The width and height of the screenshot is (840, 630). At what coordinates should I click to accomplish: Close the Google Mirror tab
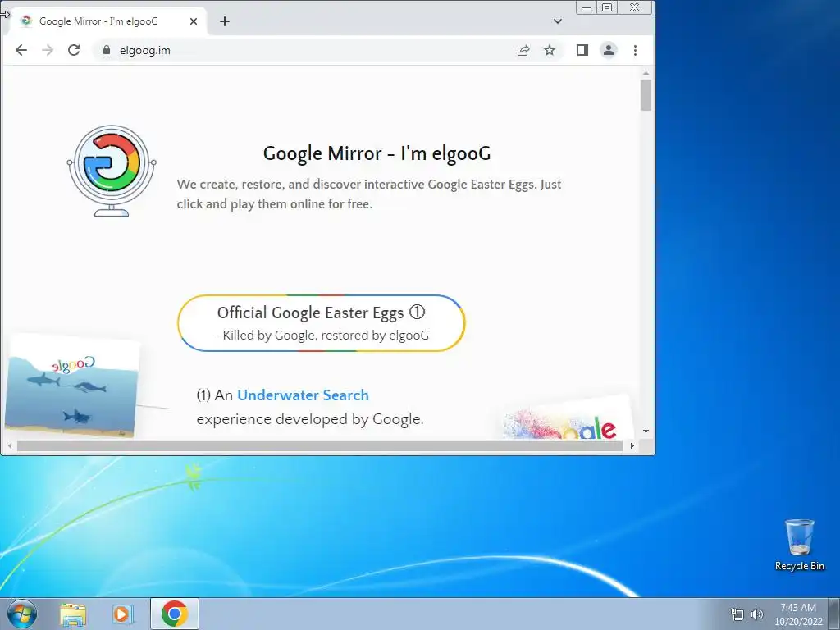(x=194, y=21)
